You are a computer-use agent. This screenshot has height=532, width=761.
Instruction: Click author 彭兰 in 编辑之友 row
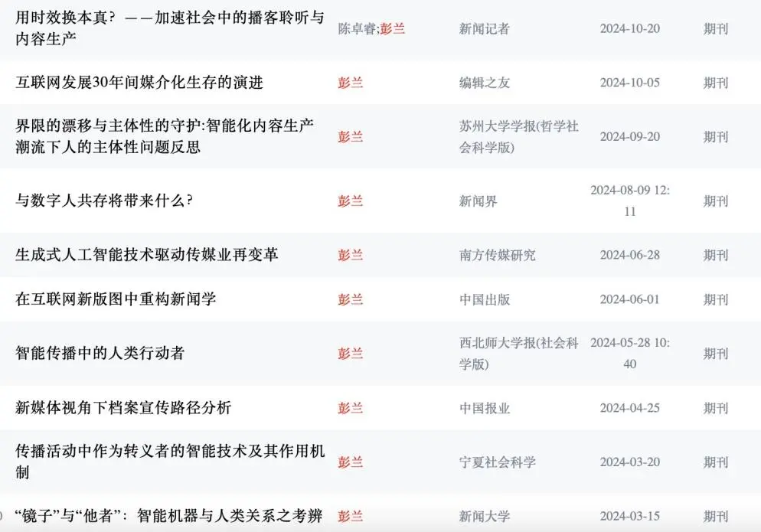[351, 83]
